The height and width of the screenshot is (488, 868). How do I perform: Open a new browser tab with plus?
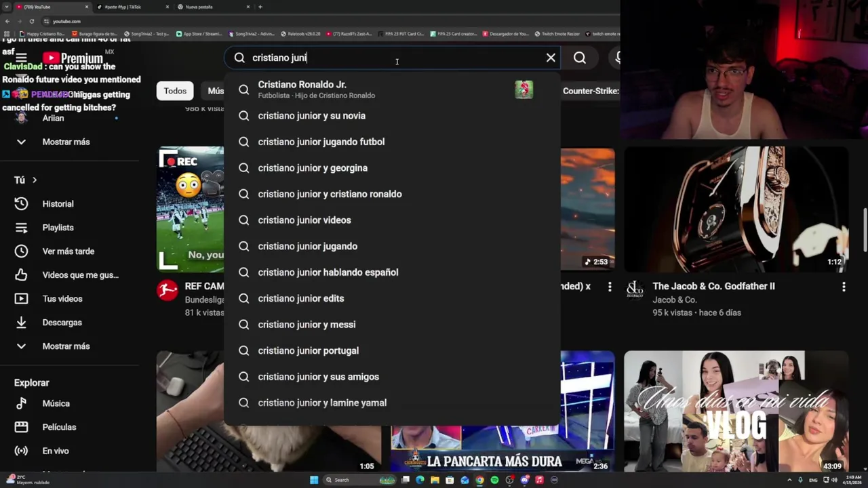tap(260, 7)
